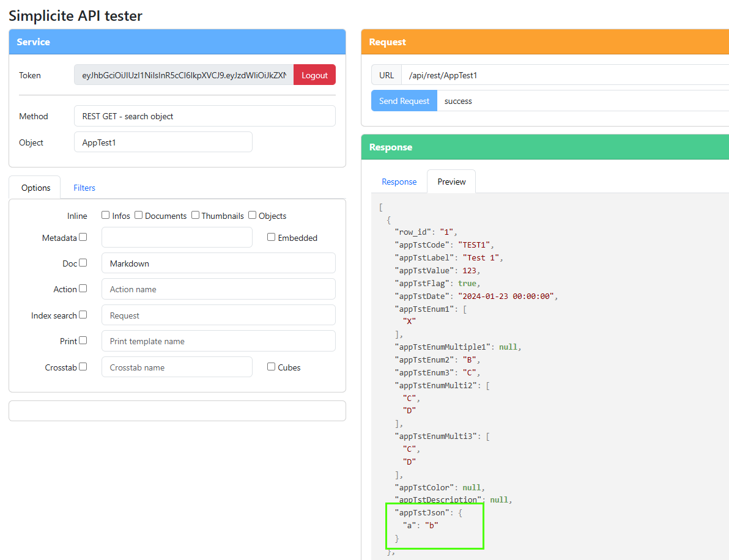Open the Method dropdown

coord(204,116)
